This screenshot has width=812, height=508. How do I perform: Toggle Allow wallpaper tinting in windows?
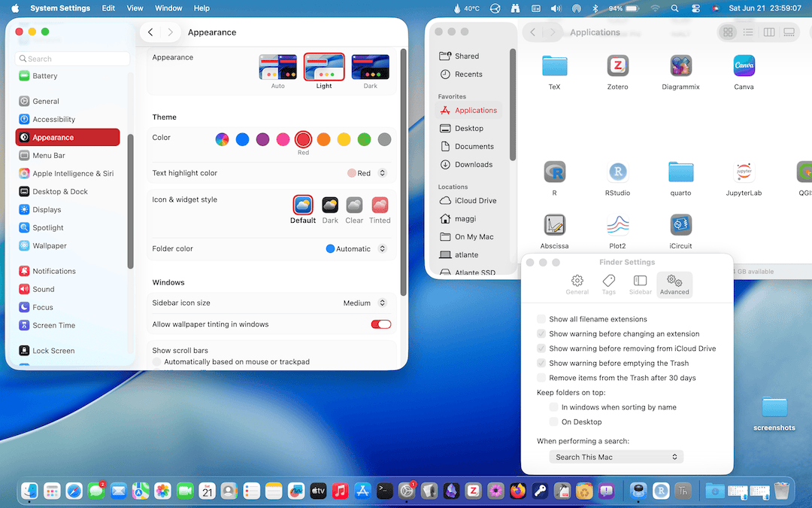click(381, 324)
